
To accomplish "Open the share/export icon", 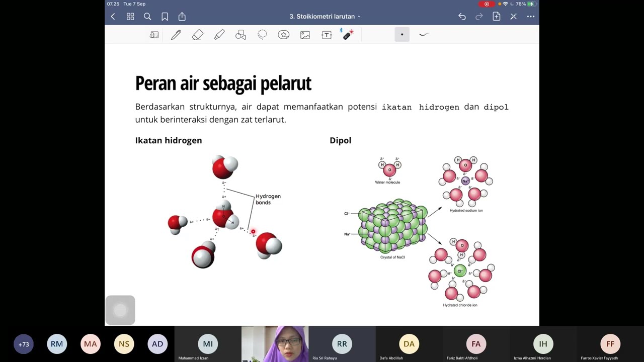I will [182, 17].
